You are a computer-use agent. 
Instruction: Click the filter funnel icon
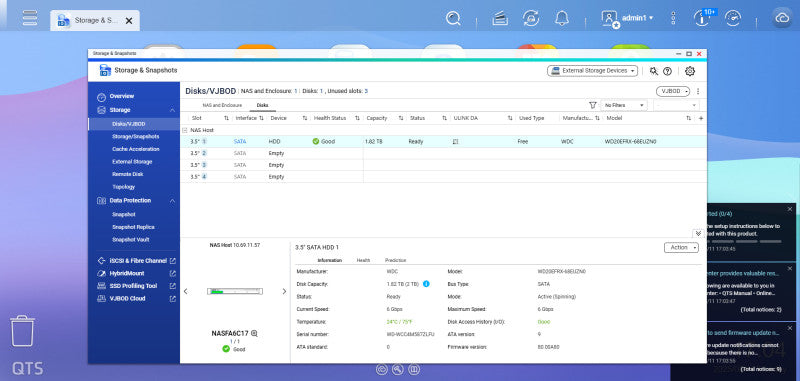(x=592, y=105)
